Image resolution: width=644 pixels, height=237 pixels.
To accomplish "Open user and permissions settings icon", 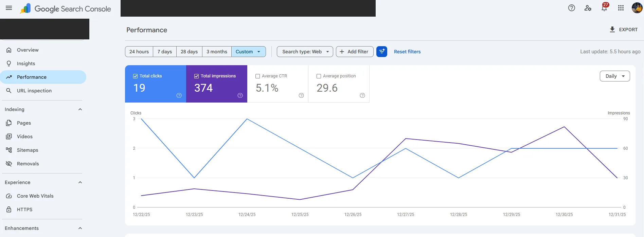I will point(588,8).
